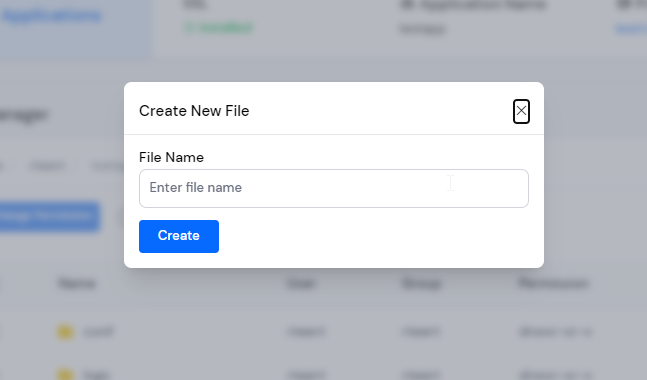Close the Create New File dialog
The height and width of the screenshot is (380, 647).
point(521,111)
